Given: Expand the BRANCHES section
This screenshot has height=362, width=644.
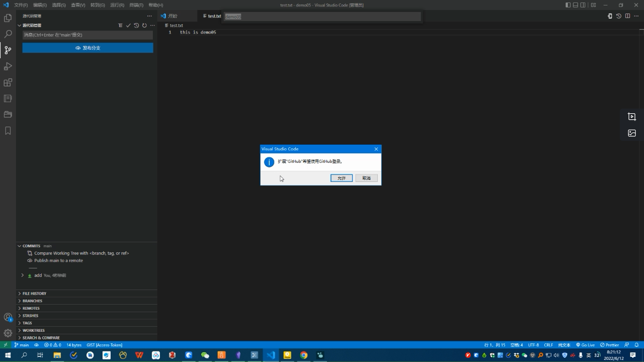Looking at the screenshot, I should point(32,301).
